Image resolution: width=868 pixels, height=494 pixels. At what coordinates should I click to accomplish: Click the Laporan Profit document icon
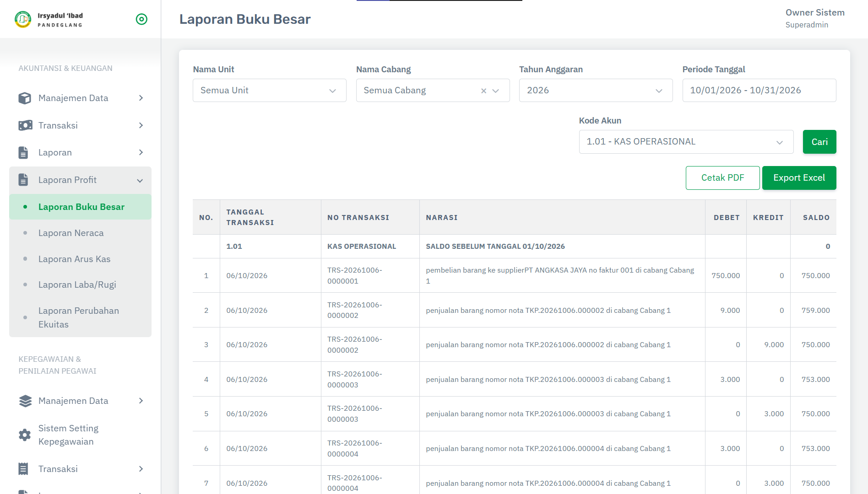(x=23, y=180)
